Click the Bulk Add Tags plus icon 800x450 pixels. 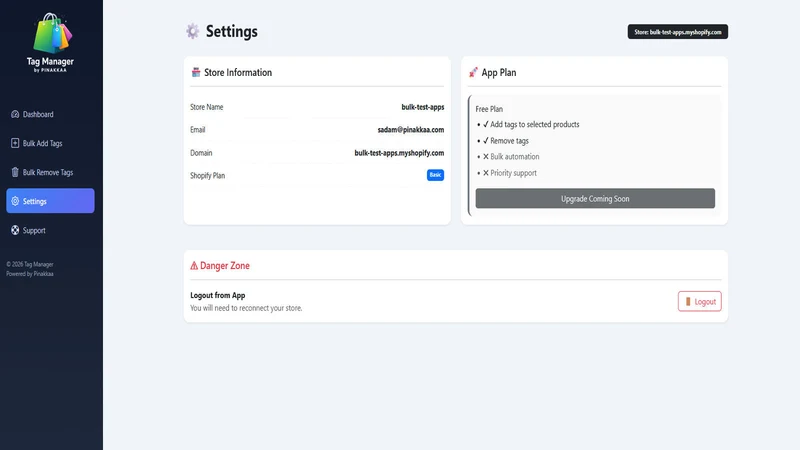pyautogui.click(x=15, y=143)
